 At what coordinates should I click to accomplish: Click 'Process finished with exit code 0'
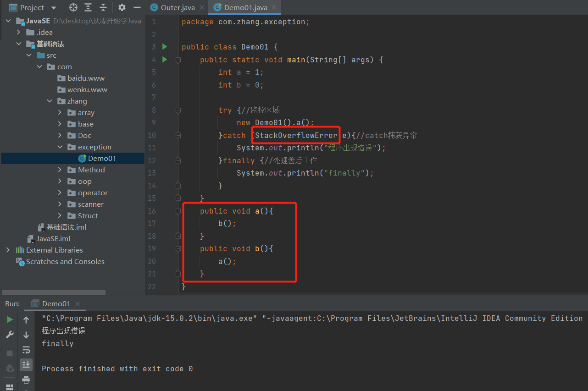tap(117, 369)
